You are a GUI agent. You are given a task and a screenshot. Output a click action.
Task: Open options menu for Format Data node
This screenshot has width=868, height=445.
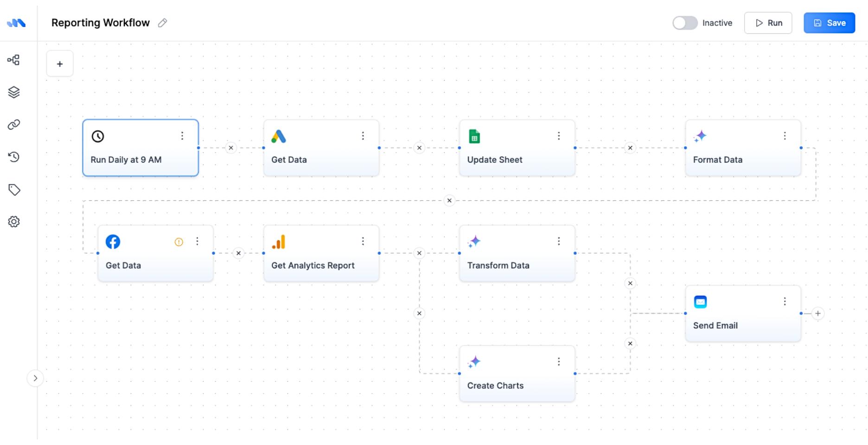point(785,136)
